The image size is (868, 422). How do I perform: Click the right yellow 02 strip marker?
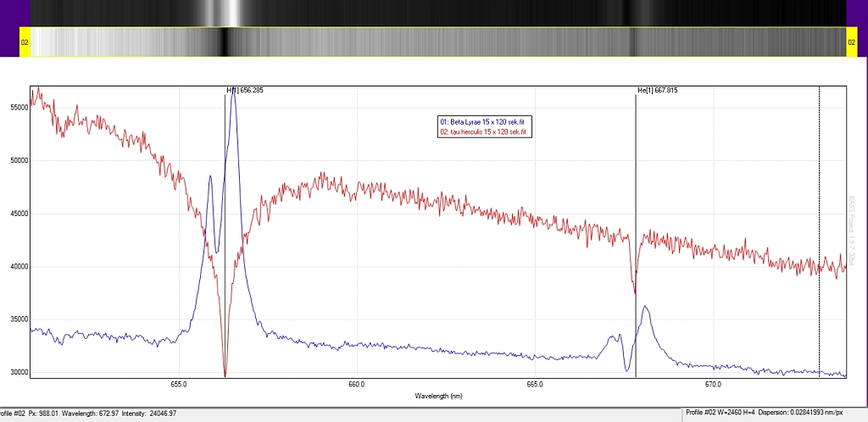[x=851, y=42]
